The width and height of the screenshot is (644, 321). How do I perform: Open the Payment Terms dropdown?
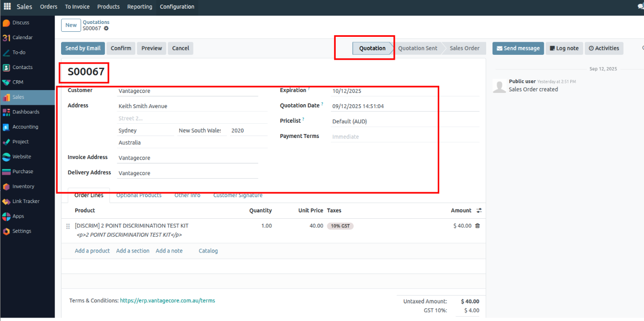point(405,137)
